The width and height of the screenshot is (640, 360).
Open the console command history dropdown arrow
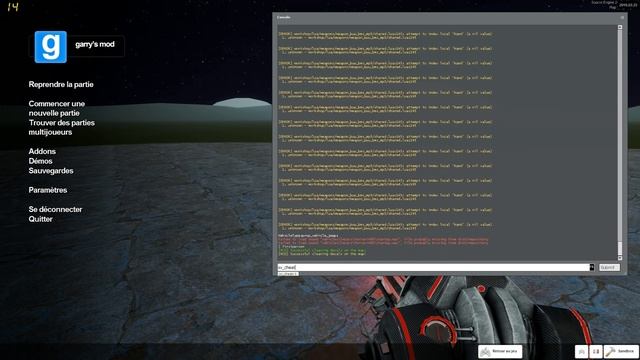tap(591, 267)
